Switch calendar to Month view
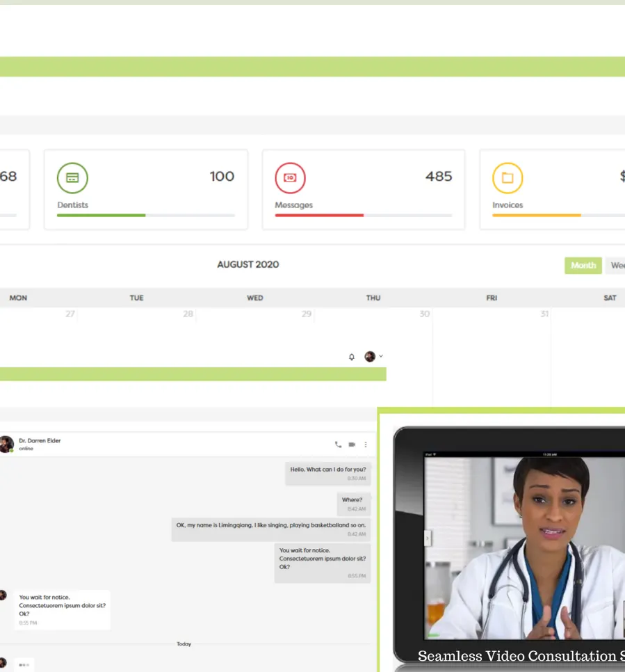Viewport: 625px width, 672px height. (x=583, y=265)
